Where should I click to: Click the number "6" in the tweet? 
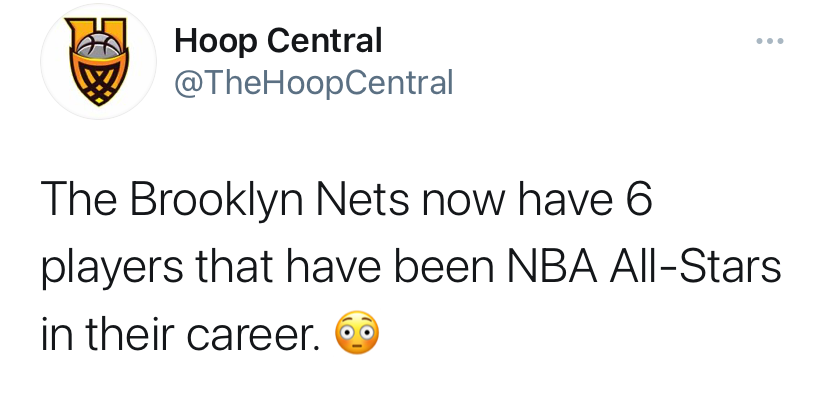(635, 203)
